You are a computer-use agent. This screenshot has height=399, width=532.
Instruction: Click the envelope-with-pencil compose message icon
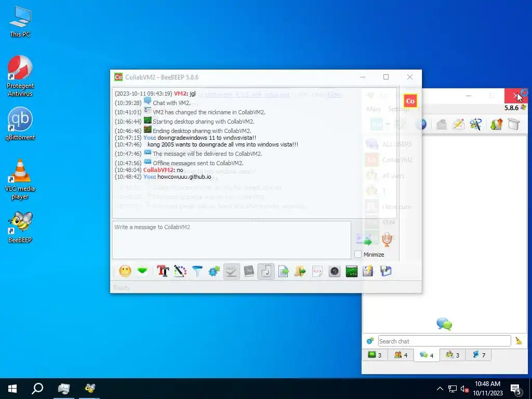coord(458,125)
